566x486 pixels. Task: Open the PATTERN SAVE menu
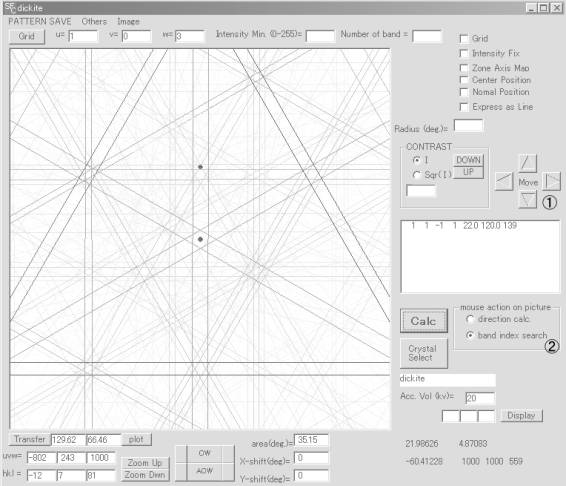pyautogui.click(x=40, y=22)
